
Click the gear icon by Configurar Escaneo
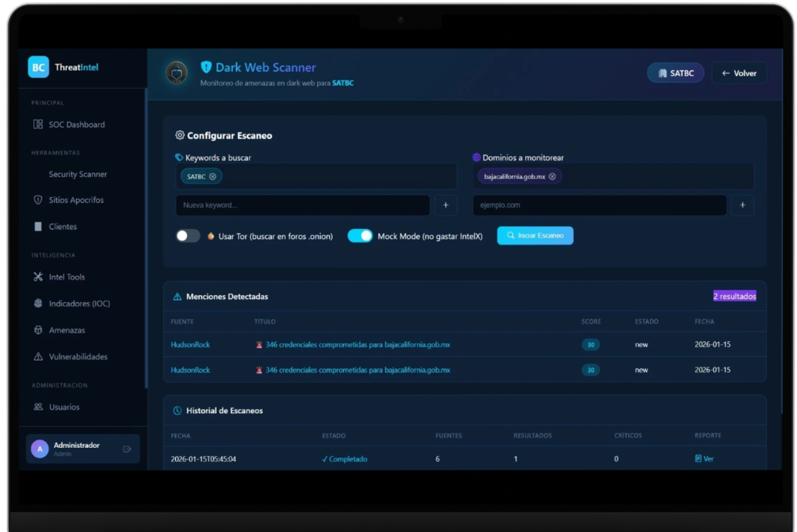coord(180,135)
